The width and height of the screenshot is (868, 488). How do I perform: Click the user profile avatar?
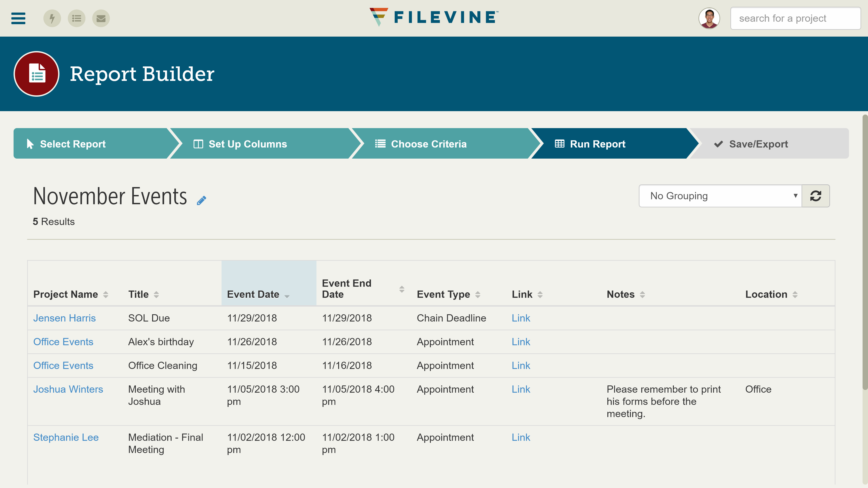(709, 18)
